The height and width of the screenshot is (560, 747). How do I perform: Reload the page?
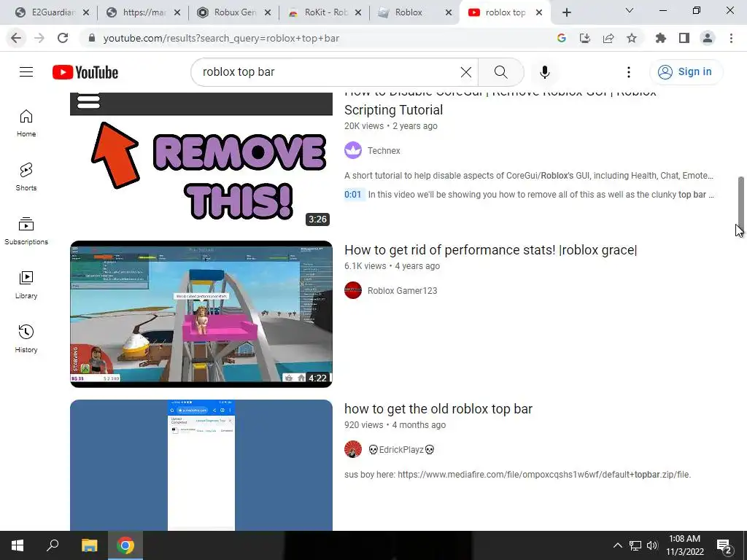pos(63,38)
